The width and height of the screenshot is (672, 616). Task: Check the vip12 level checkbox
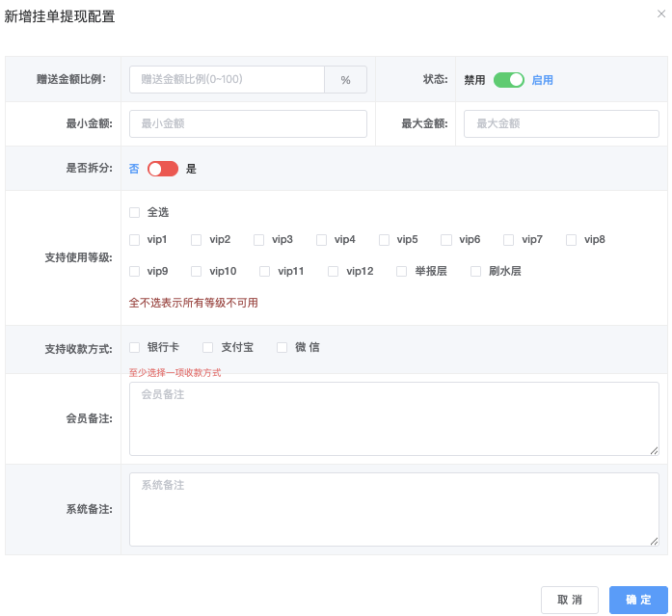[334, 272]
